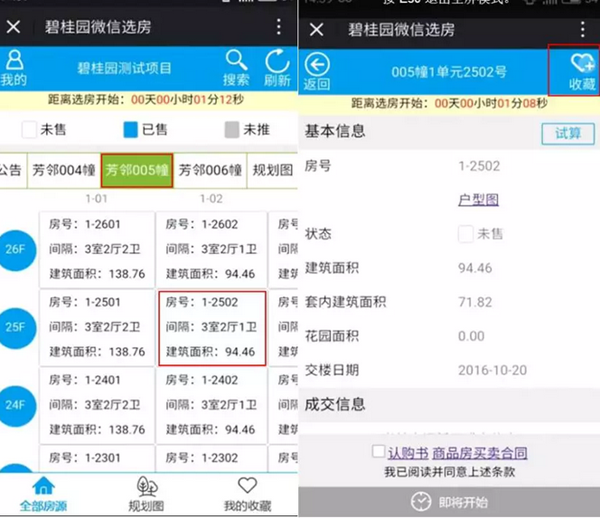
Task: Switch to the 芳邻006幢 tab
Action: (210, 170)
